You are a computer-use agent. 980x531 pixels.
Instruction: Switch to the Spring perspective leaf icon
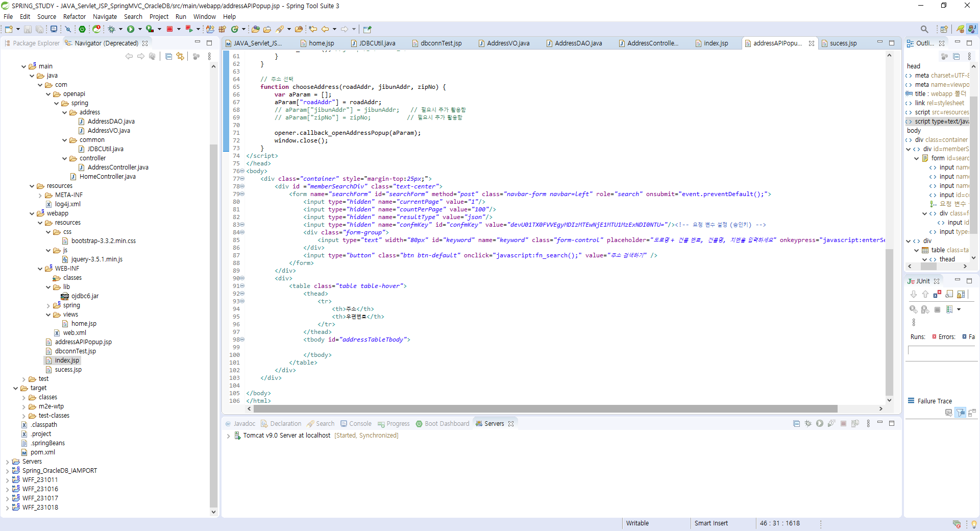coord(960,29)
